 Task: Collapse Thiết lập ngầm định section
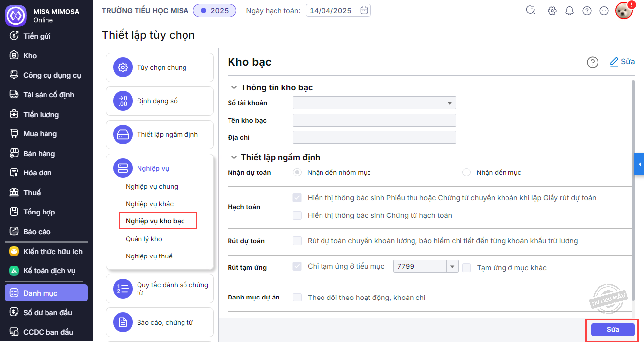click(x=234, y=157)
